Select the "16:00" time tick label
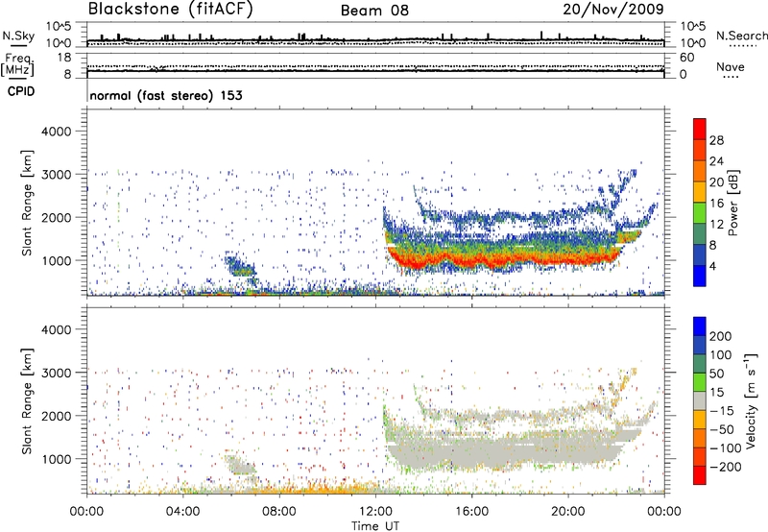 pyautogui.click(x=471, y=512)
